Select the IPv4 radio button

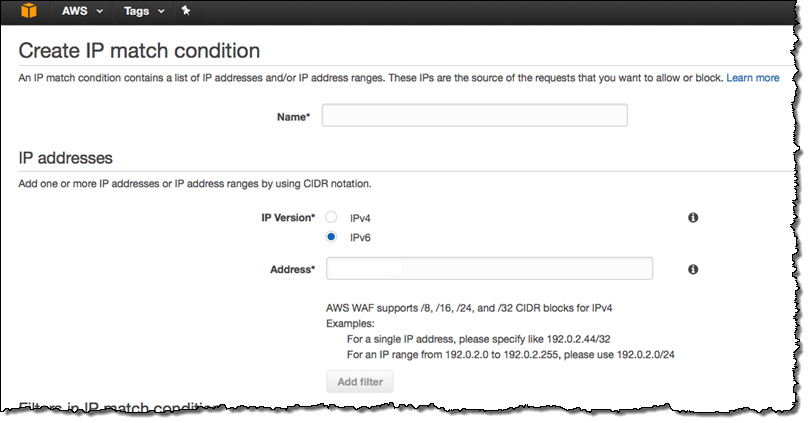[x=331, y=217]
